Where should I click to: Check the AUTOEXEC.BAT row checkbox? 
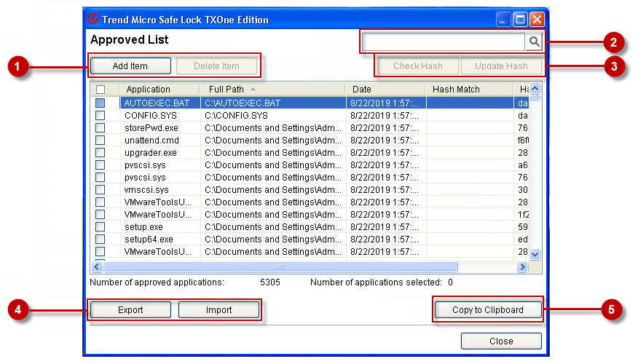pyautogui.click(x=101, y=103)
